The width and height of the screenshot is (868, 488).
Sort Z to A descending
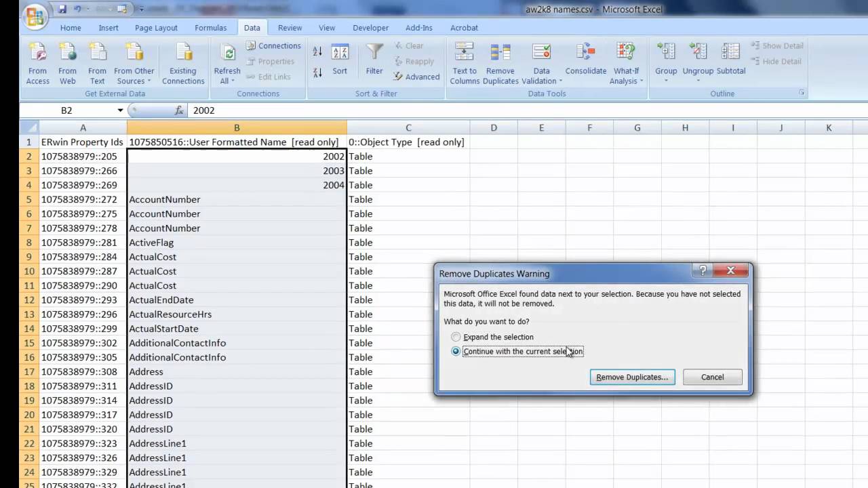[317, 72]
